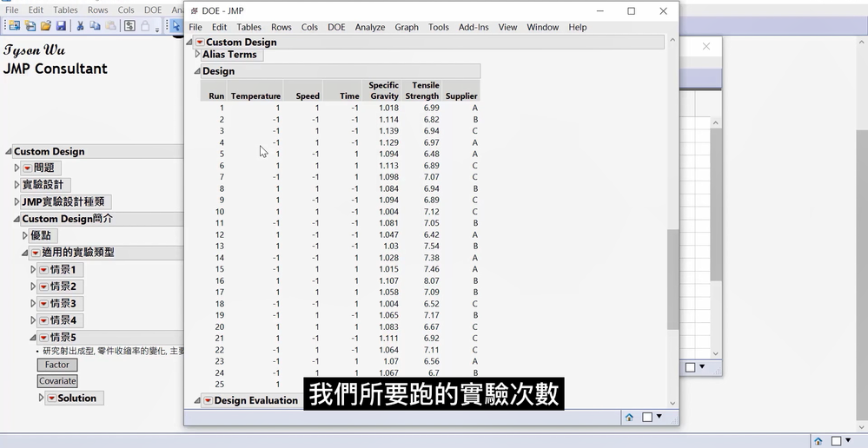Click scroll-down arrow in DOE window
Screen dimensions: 868x448
coord(673,403)
